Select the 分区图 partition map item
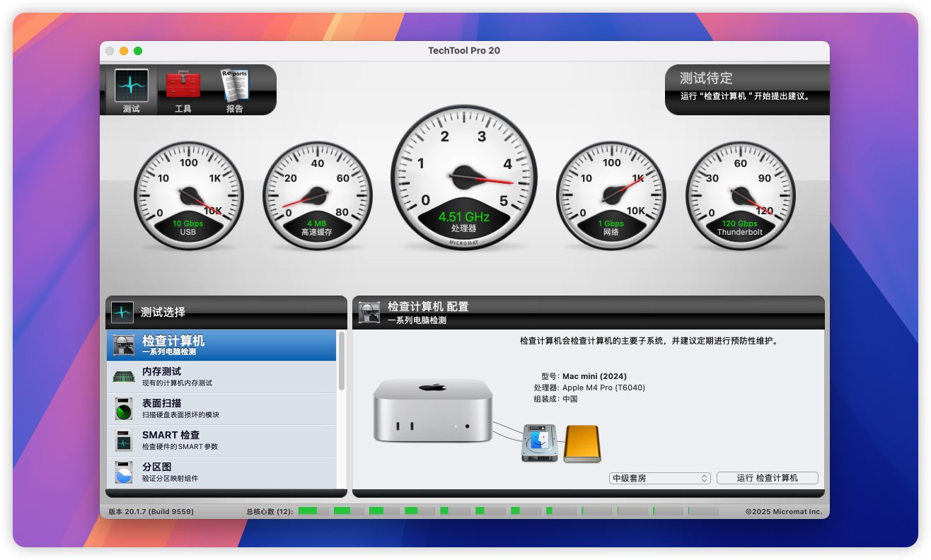The width and height of the screenshot is (931, 560). pyautogui.click(x=221, y=472)
